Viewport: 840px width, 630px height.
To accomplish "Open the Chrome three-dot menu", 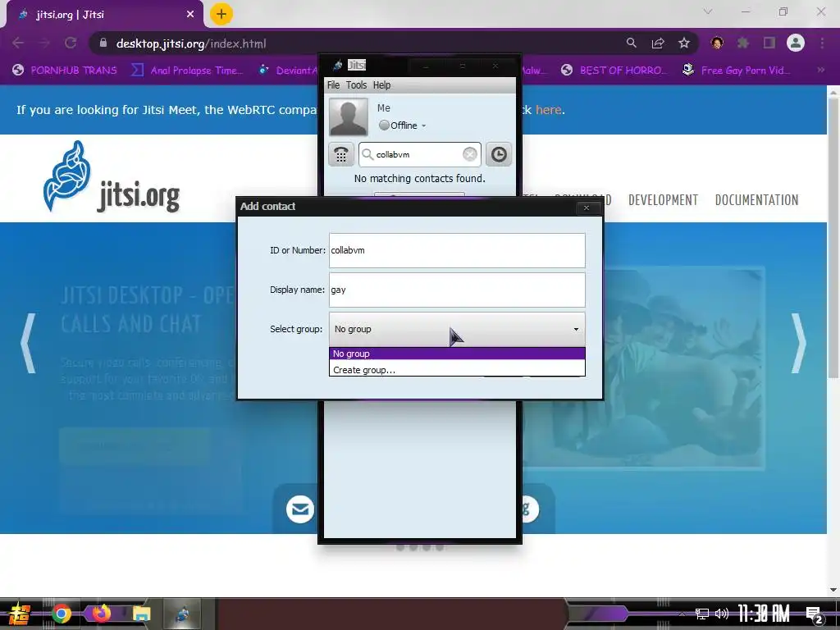I will click(822, 43).
